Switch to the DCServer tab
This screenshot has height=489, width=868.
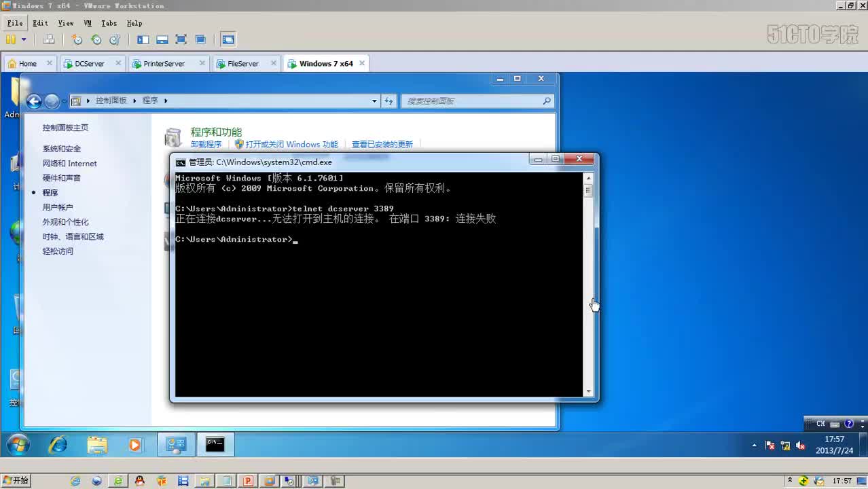tap(89, 64)
